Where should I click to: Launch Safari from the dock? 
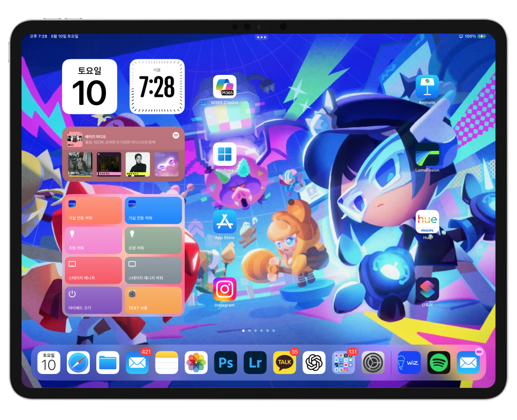pyautogui.click(x=78, y=363)
